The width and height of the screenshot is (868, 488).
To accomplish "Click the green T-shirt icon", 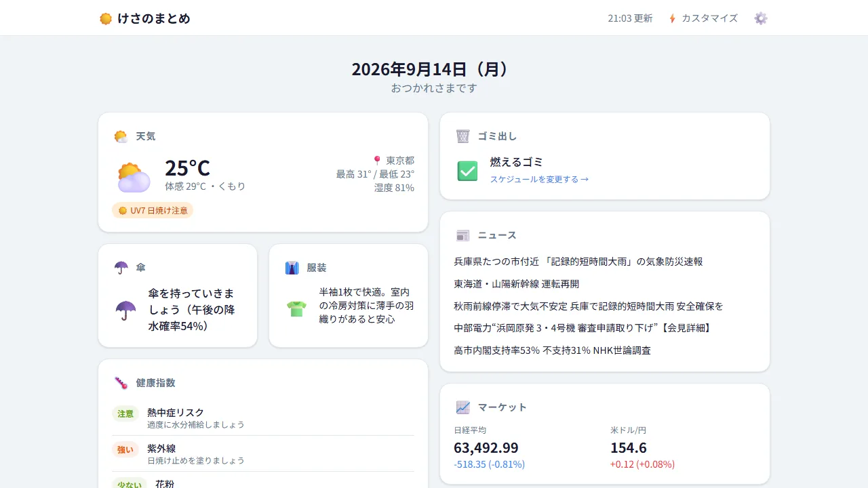I will [x=296, y=308].
